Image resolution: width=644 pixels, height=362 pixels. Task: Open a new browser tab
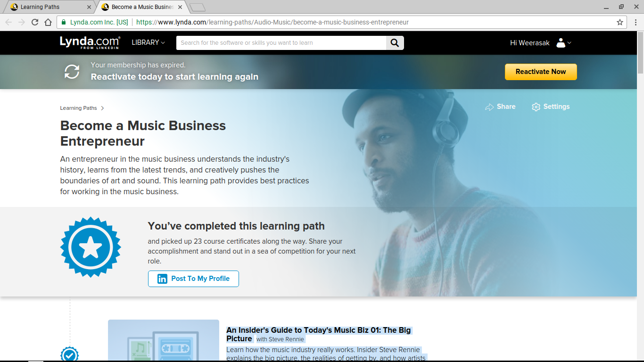[198, 7]
